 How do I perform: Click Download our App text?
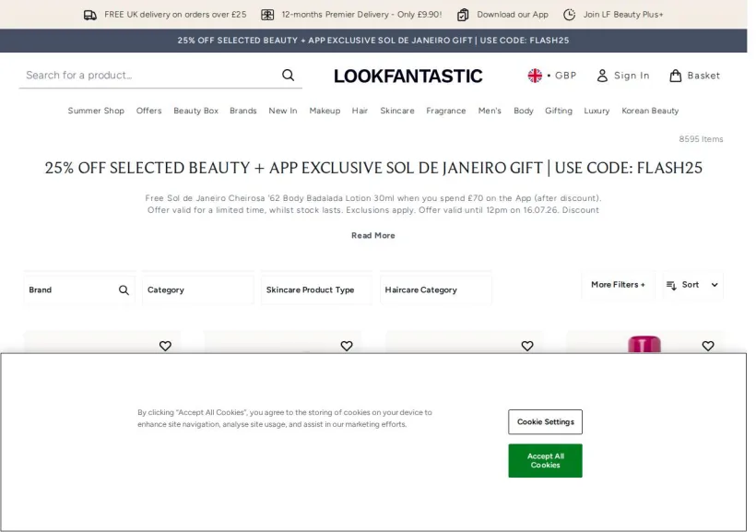pos(513,15)
